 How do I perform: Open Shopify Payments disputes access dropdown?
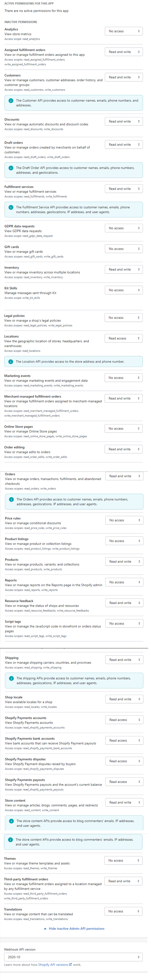click(x=124, y=761)
